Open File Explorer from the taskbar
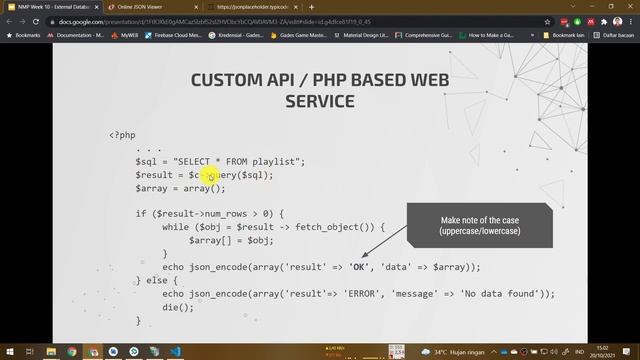Image resolution: width=640 pixels, height=360 pixels. (x=51, y=351)
